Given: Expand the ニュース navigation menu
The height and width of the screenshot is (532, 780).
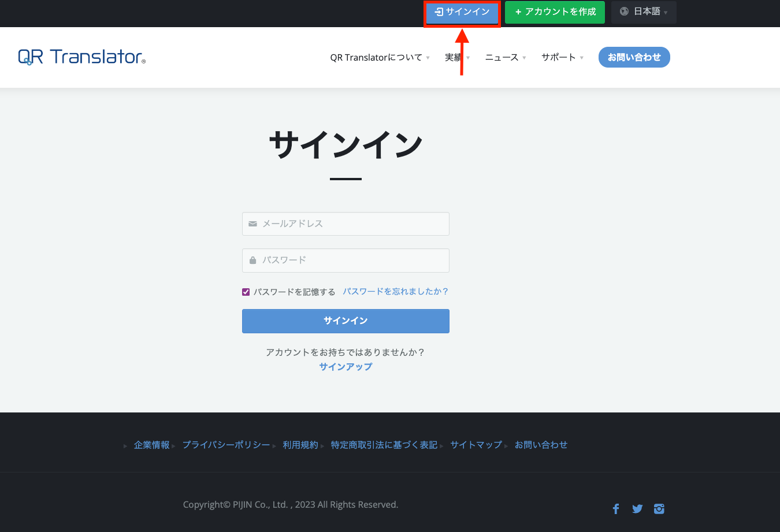Looking at the screenshot, I should pyautogui.click(x=506, y=57).
